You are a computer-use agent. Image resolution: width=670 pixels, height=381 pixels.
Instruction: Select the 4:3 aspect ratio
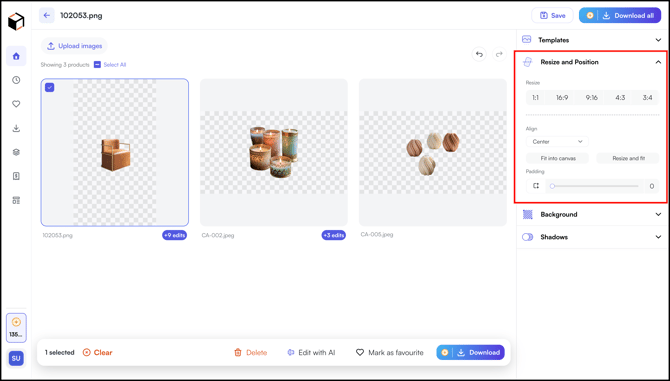click(x=620, y=98)
